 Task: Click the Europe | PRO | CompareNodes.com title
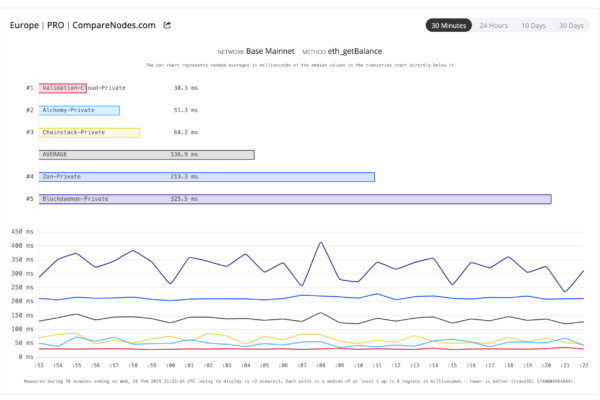pos(83,25)
